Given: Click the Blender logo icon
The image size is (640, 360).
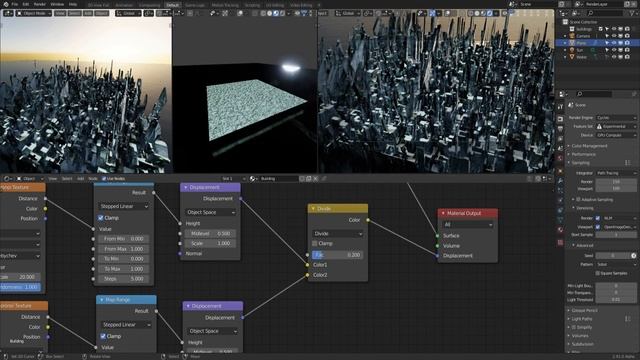Looking at the screenshot, I should [6, 4].
